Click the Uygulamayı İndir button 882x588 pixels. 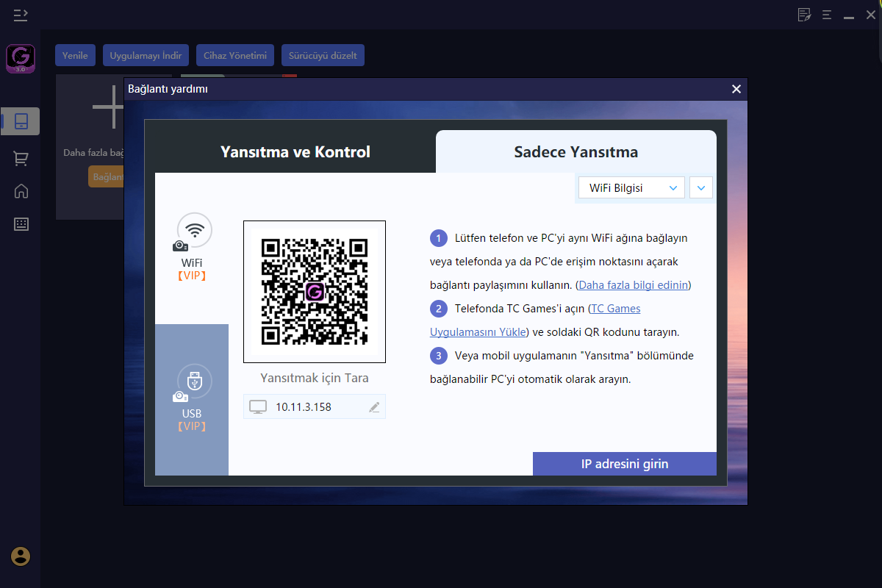click(x=146, y=55)
